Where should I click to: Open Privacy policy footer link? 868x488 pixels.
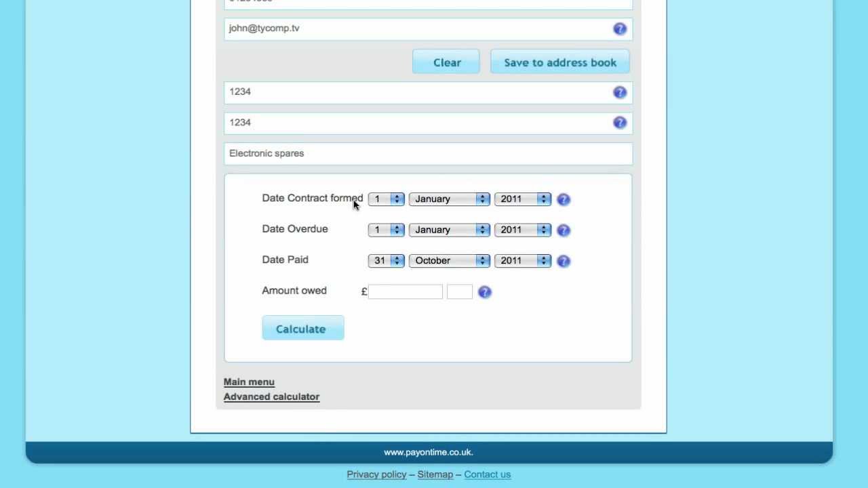(376, 474)
